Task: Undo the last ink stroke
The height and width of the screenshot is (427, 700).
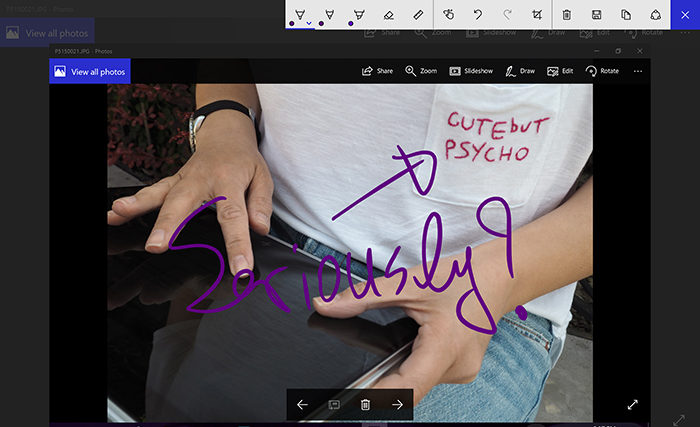Action: (x=478, y=15)
